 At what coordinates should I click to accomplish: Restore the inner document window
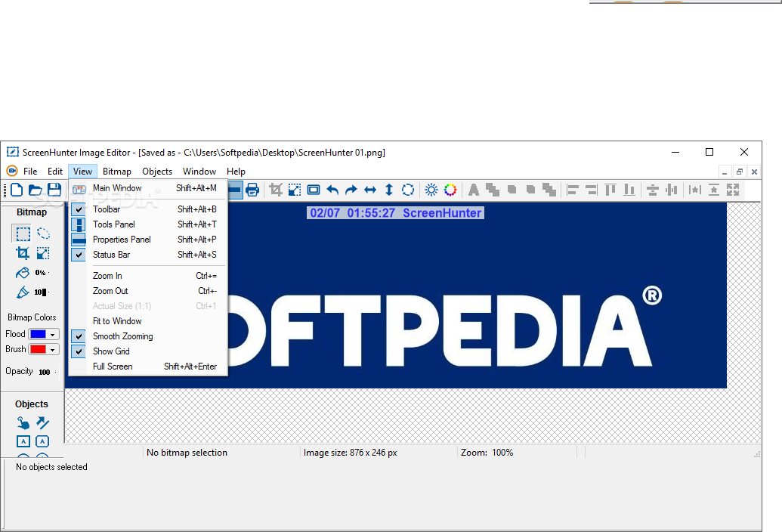point(740,172)
